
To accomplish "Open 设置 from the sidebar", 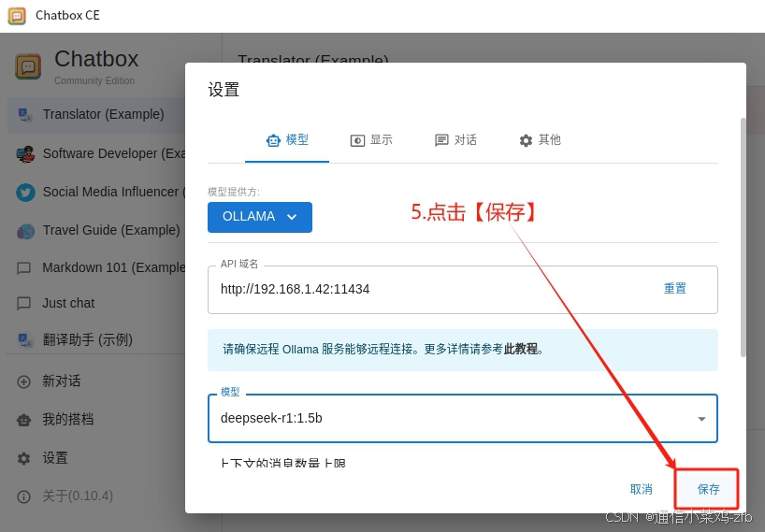I will pyautogui.click(x=96, y=458).
